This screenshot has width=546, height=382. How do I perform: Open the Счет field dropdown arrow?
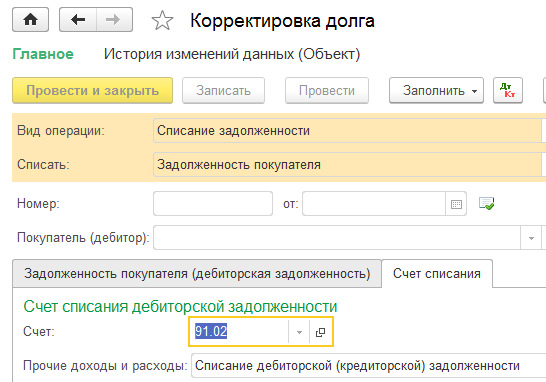[x=299, y=332]
